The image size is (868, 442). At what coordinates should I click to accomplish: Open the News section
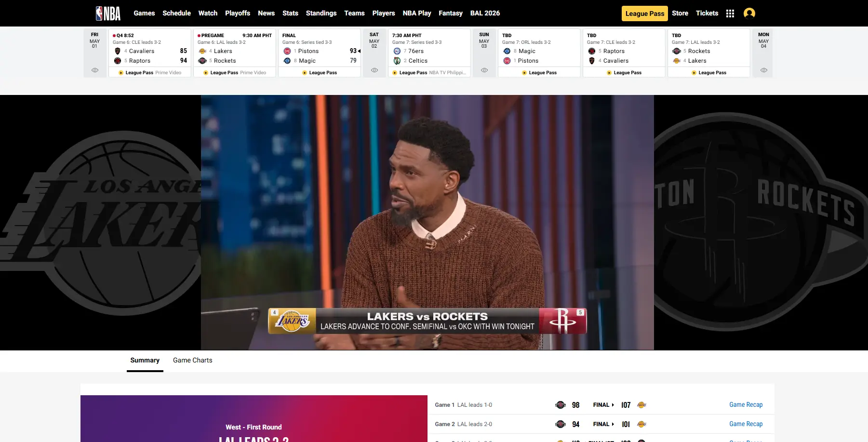266,13
